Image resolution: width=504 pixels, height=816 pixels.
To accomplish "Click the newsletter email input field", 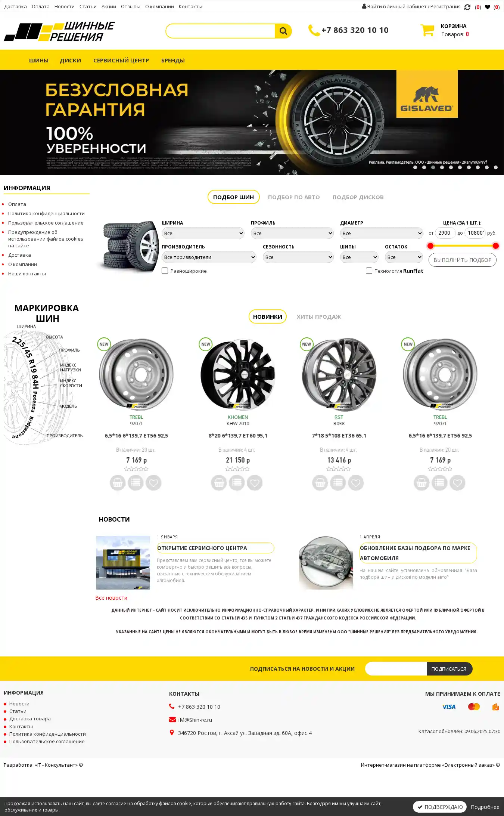I will (x=396, y=669).
